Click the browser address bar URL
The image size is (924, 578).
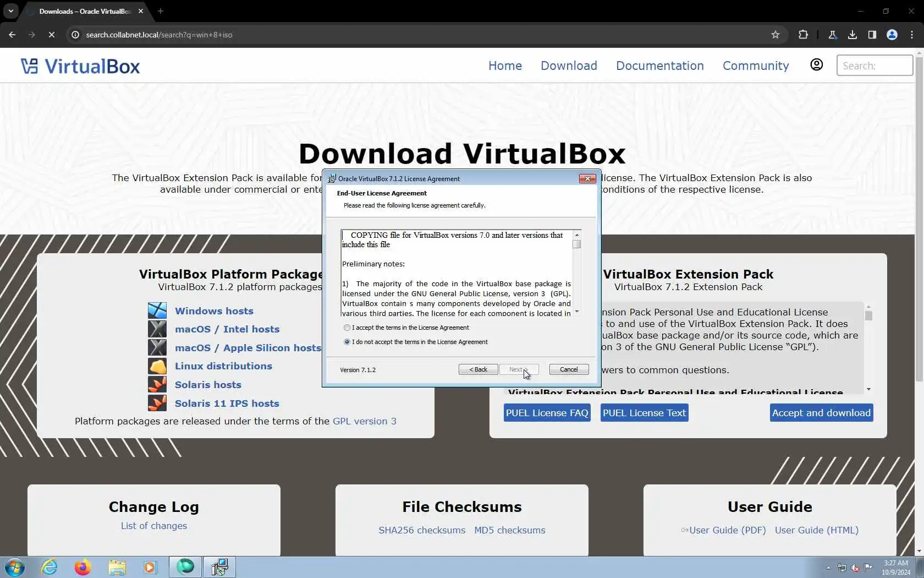point(159,35)
